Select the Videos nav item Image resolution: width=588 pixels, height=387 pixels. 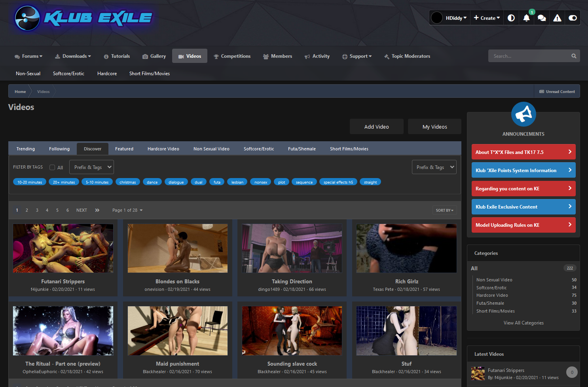190,56
